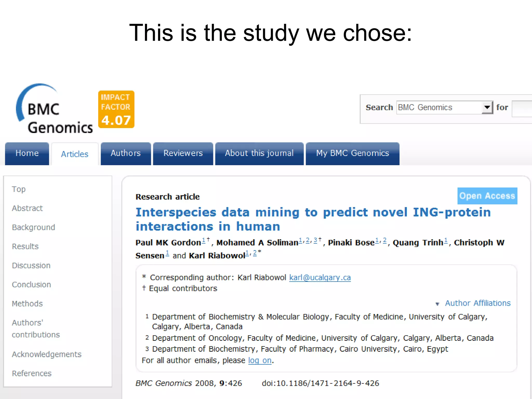Click the doi:10.1186/1471-2164-9-426 text
This screenshot has height=399, width=532.
click(321, 383)
